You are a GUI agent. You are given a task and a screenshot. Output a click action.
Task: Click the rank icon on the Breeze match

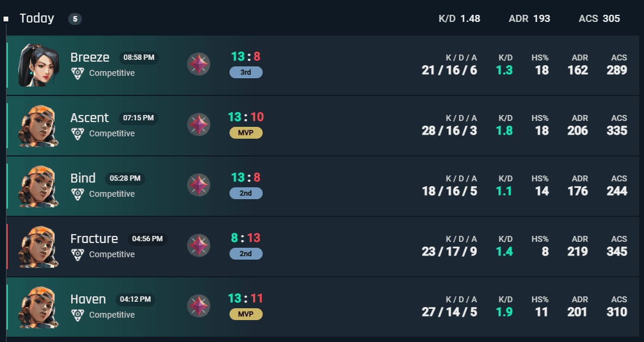(x=199, y=65)
